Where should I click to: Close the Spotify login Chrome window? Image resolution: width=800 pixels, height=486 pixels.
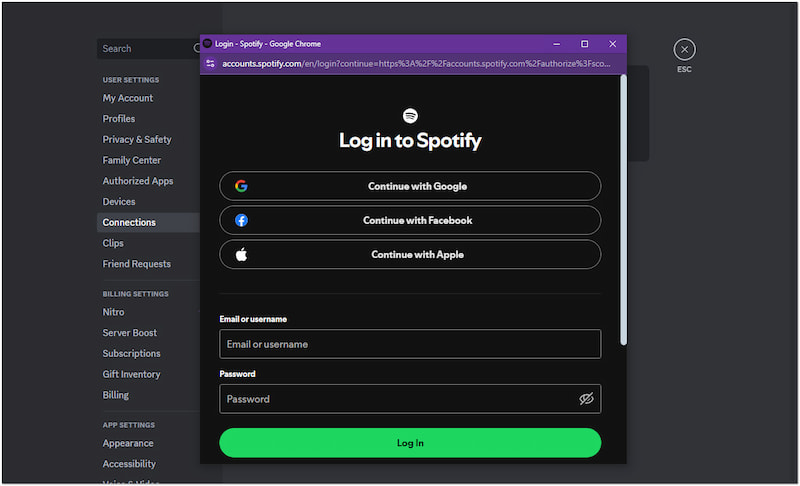point(613,44)
